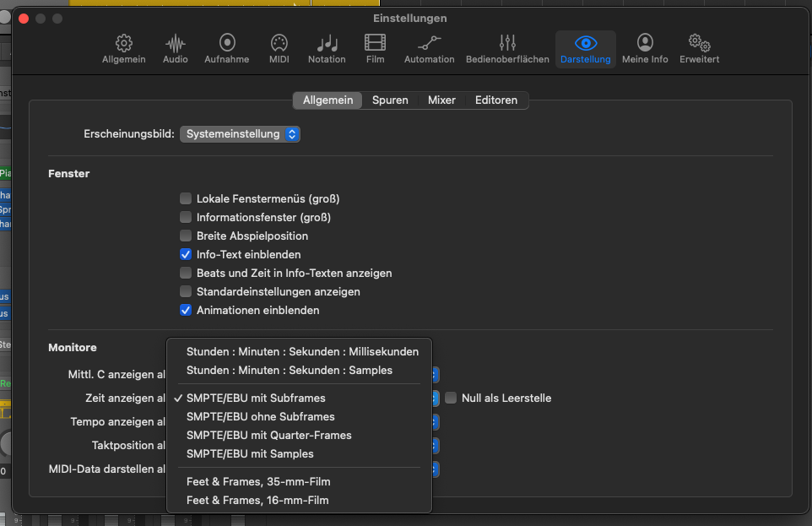Switch to the Spuren tab
812x526 pixels.
click(x=390, y=100)
